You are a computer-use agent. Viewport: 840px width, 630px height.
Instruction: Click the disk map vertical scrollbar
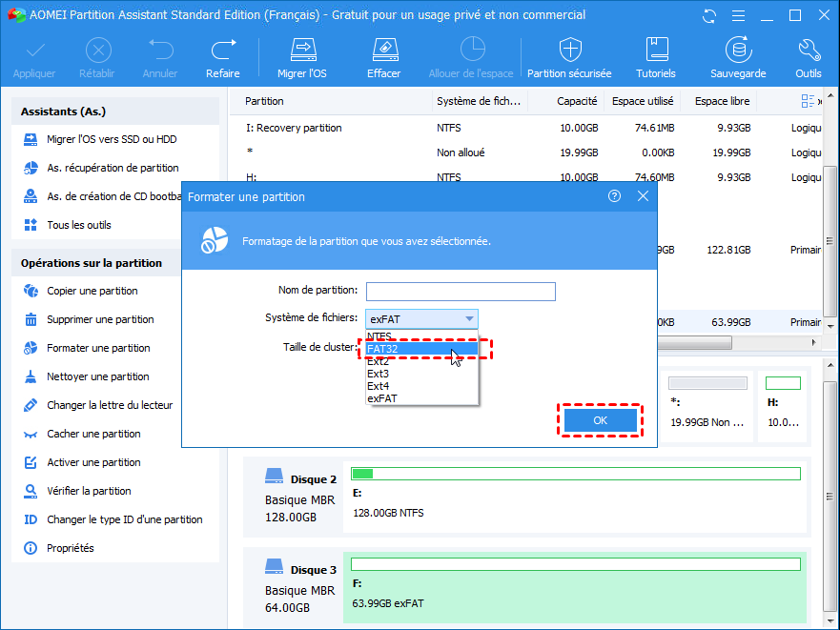[830, 496]
